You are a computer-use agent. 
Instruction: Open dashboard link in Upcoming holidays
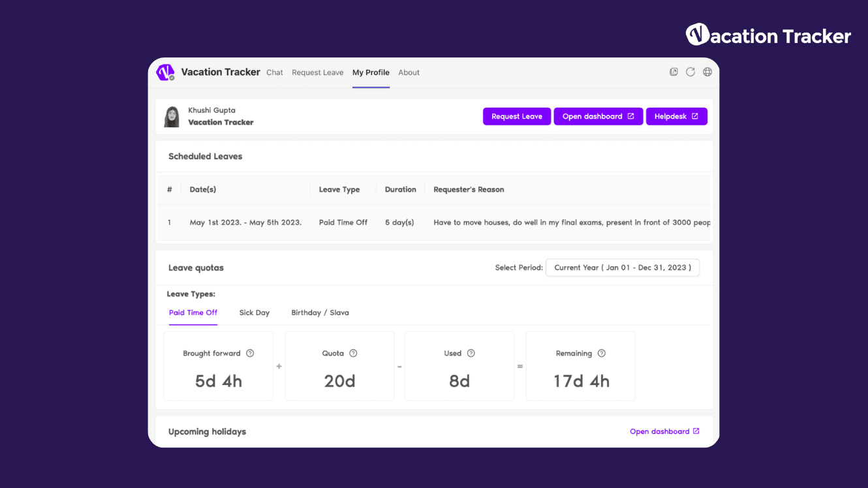[664, 431]
